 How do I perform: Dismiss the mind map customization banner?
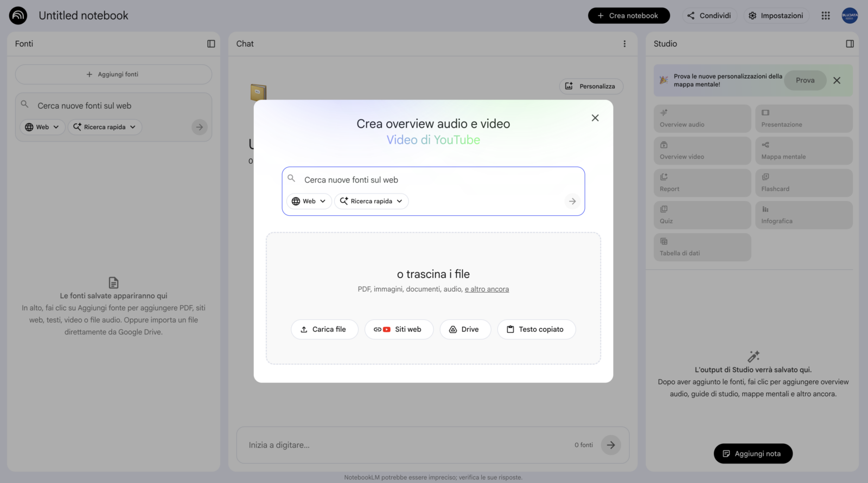coord(837,80)
